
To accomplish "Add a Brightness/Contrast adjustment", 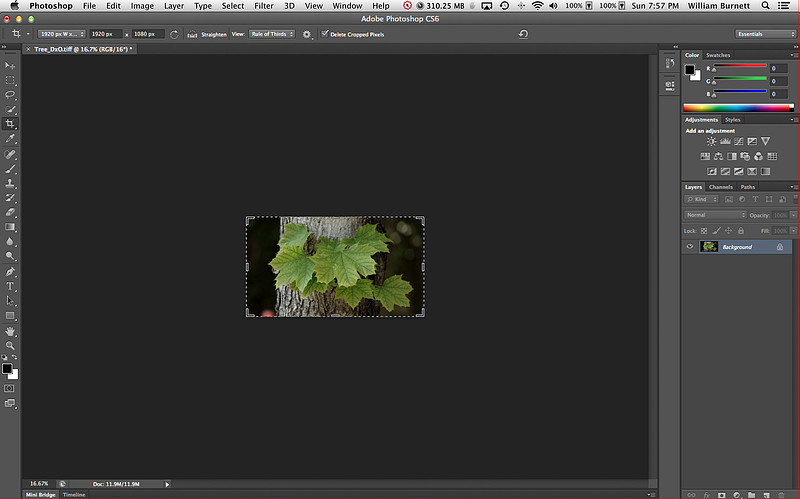I will (x=711, y=142).
